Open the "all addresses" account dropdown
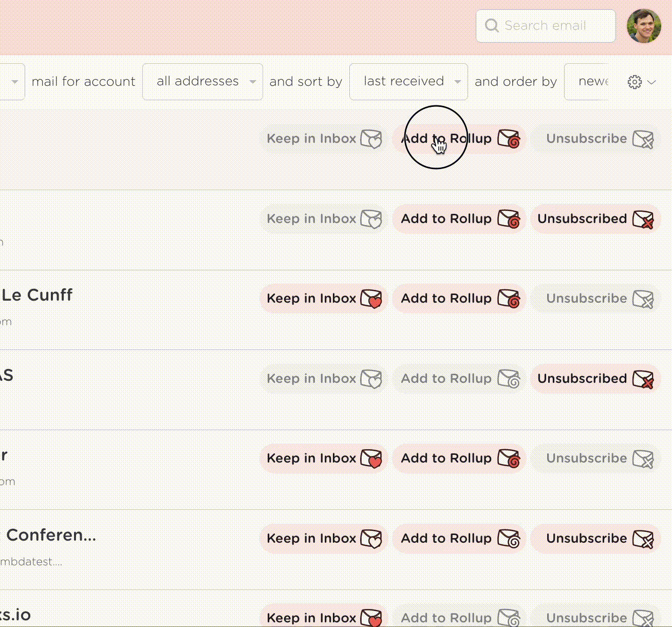 click(202, 82)
